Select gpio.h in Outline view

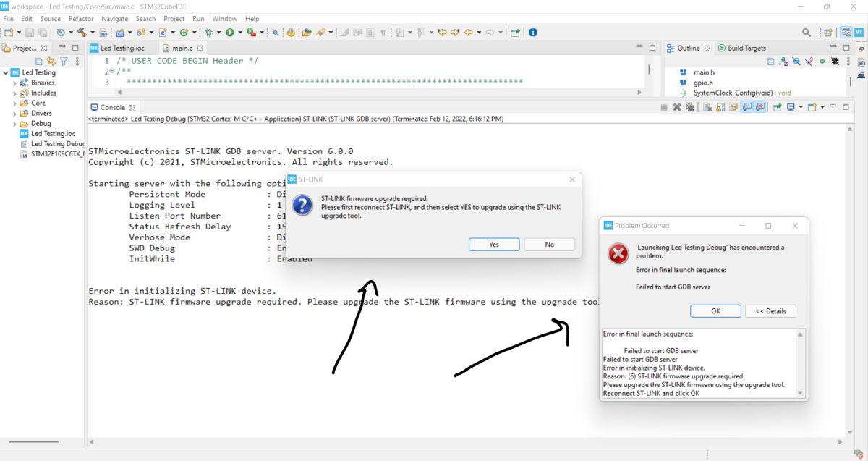[x=704, y=83]
